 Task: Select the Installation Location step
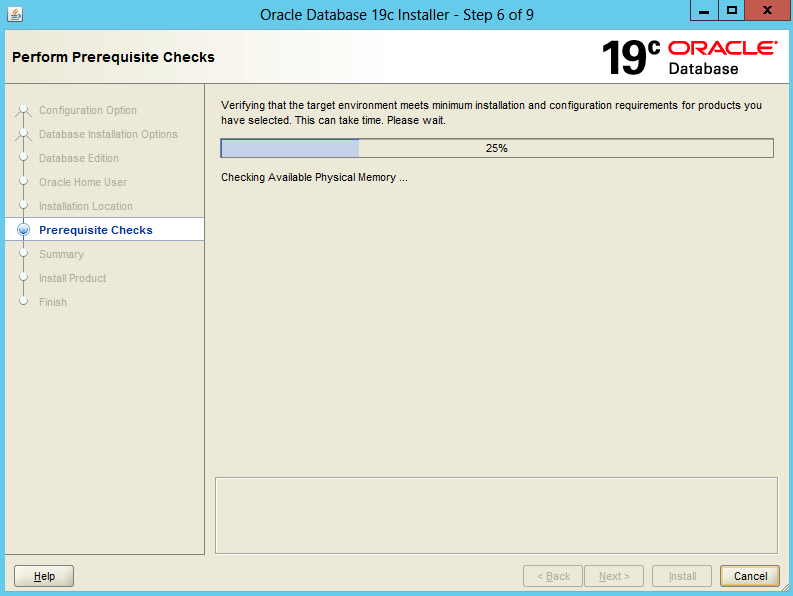86,206
